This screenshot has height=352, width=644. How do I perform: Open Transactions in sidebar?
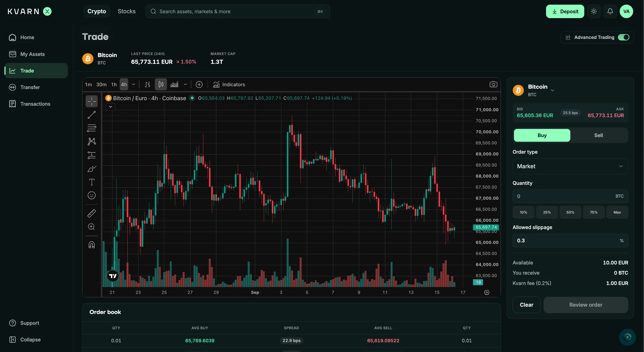coord(36,104)
